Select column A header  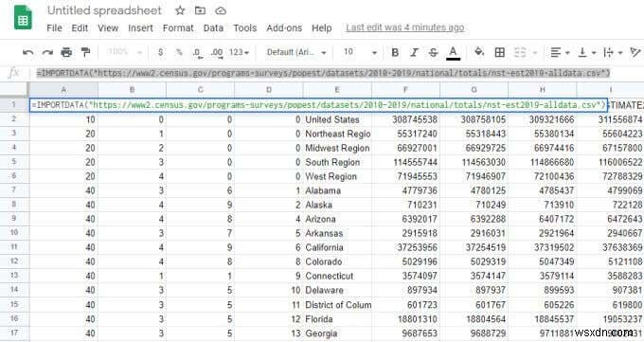[63, 90]
